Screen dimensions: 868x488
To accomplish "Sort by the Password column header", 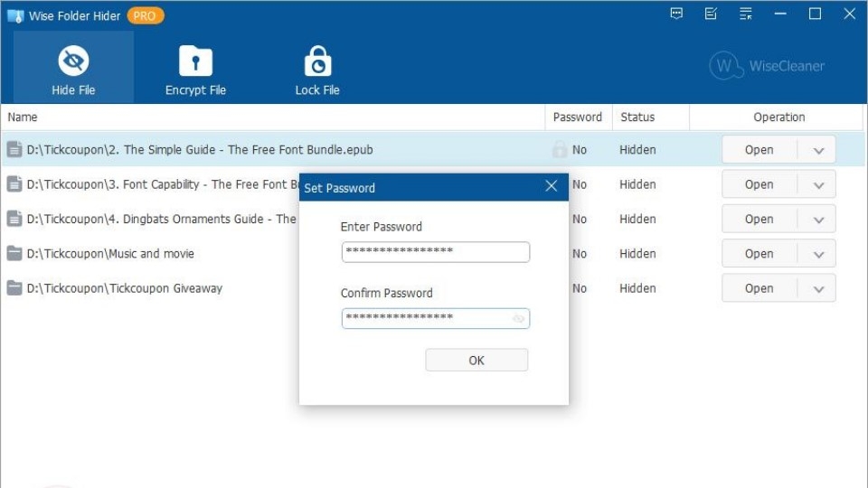I will tap(578, 117).
